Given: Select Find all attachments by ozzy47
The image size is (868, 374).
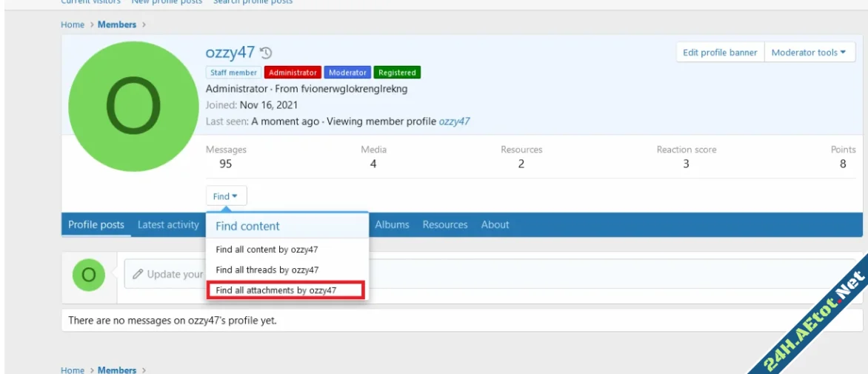Looking at the screenshot, I should [x=286, y=290].
